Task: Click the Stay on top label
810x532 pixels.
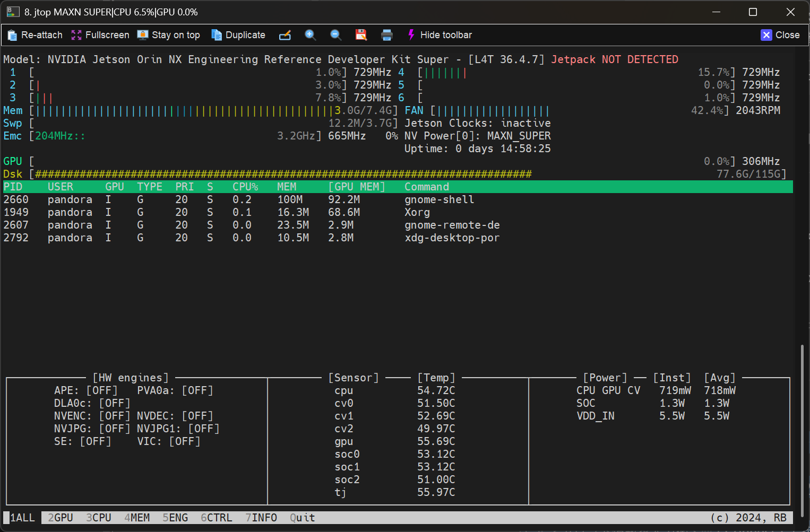Action: tap(176, 35)
